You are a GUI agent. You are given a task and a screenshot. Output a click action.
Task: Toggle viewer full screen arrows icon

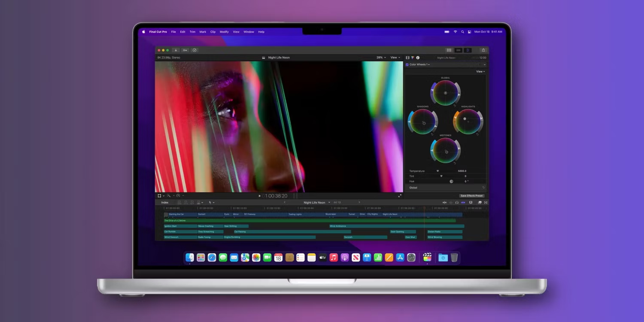coord(400,196)
